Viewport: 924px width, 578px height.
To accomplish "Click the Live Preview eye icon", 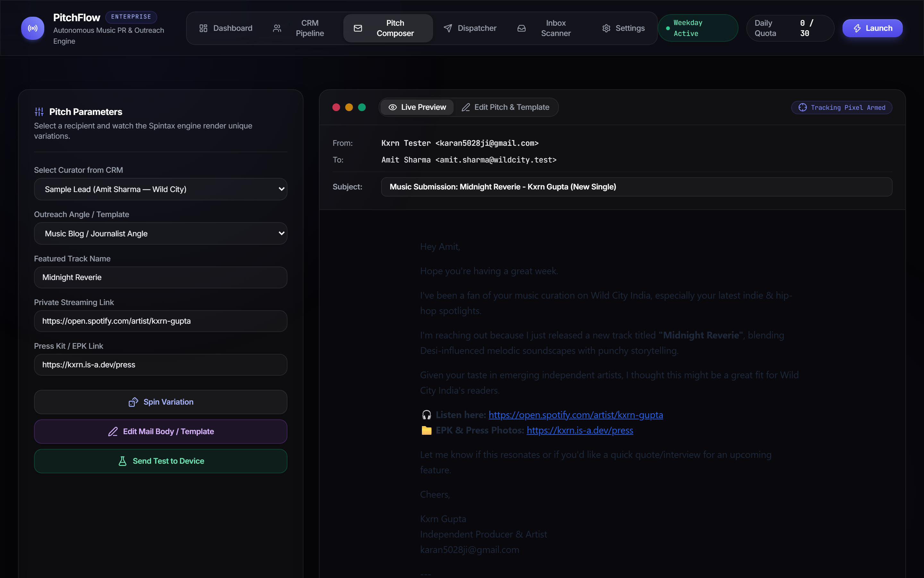I will click(x=392, y=108).
